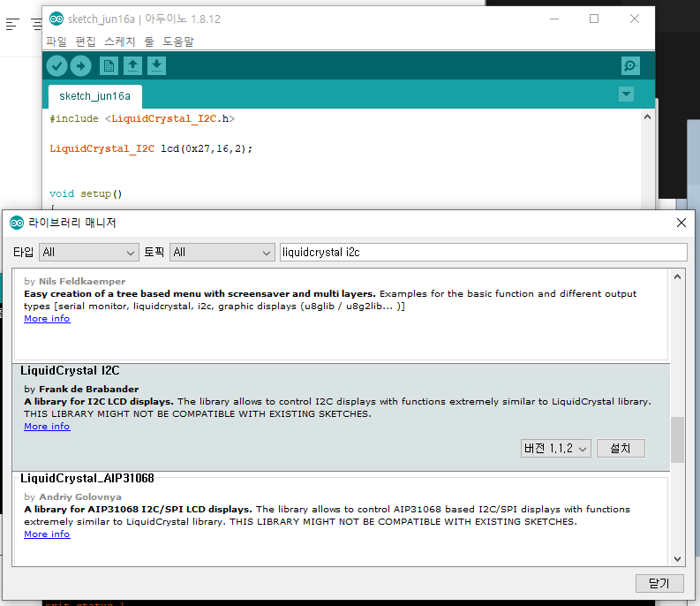Viewport: 700px width, 606px height.
Task: Click the library list scroll-up arrow
Action: (677, 276)
